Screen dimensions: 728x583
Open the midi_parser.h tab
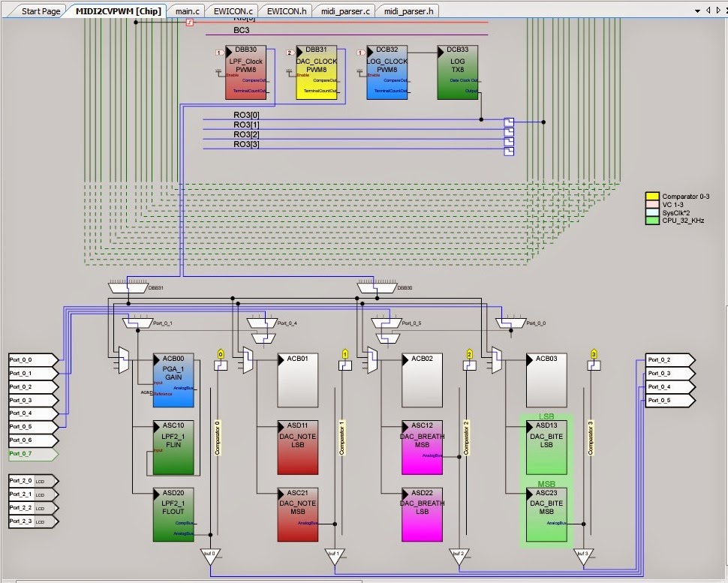pos(408,11)
